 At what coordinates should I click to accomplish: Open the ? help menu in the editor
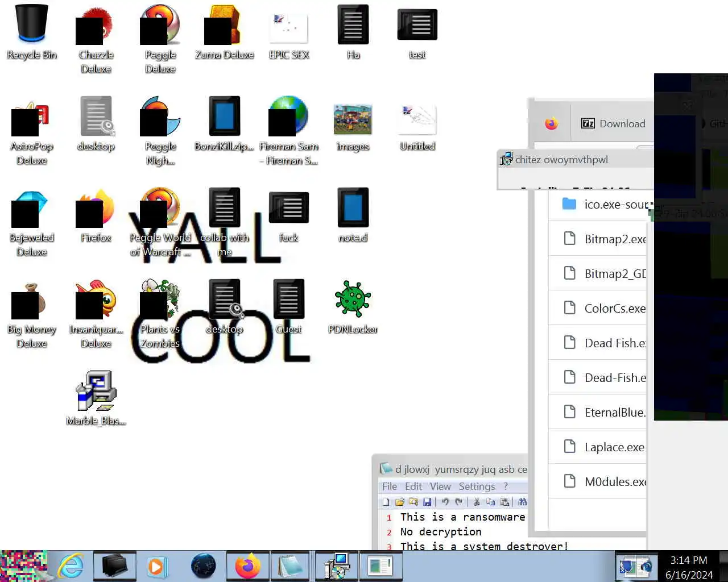pyautogui.click(x=505, y=487)
